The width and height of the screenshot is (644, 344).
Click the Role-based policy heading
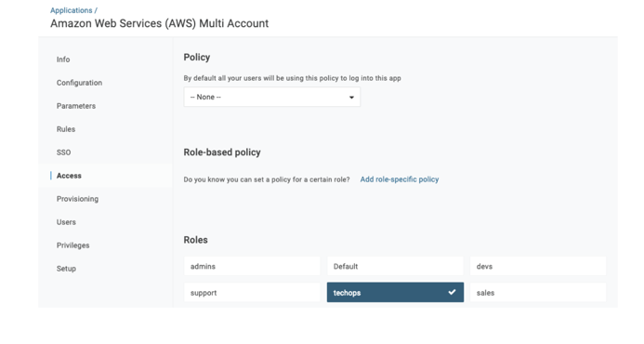pos(222,152)
